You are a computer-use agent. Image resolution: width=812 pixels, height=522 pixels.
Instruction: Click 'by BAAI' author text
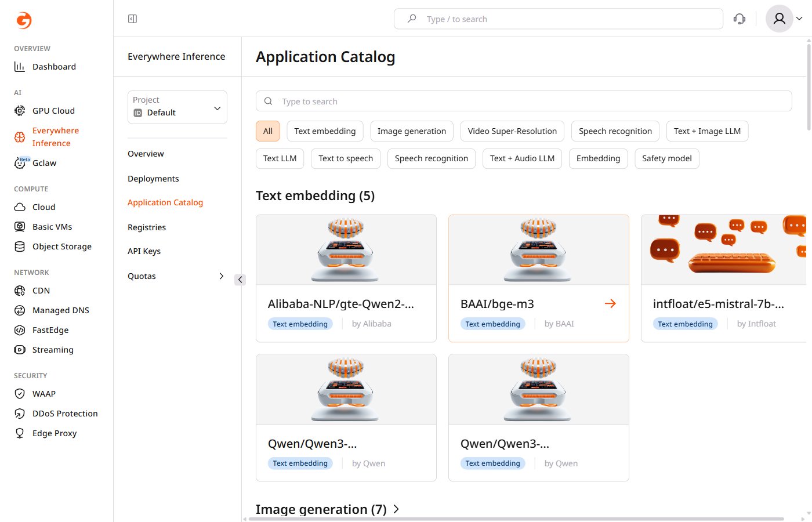pos(559,324)
